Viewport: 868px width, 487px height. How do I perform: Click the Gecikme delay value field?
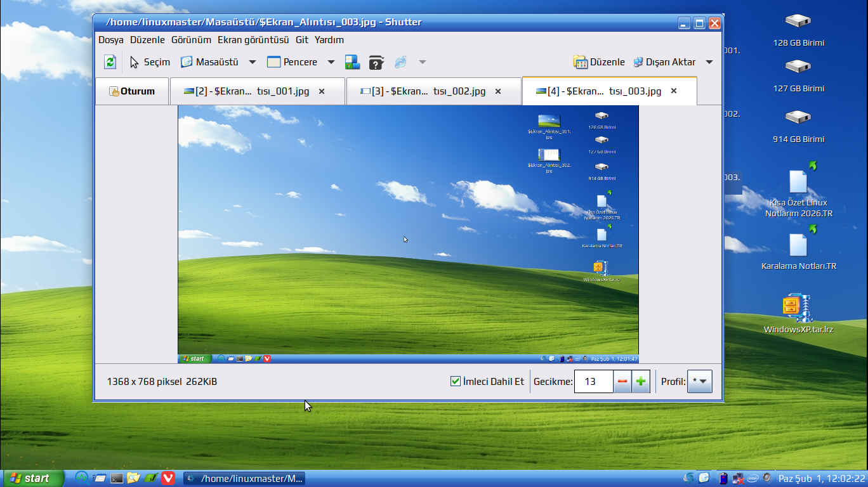[x=593, y=381]
